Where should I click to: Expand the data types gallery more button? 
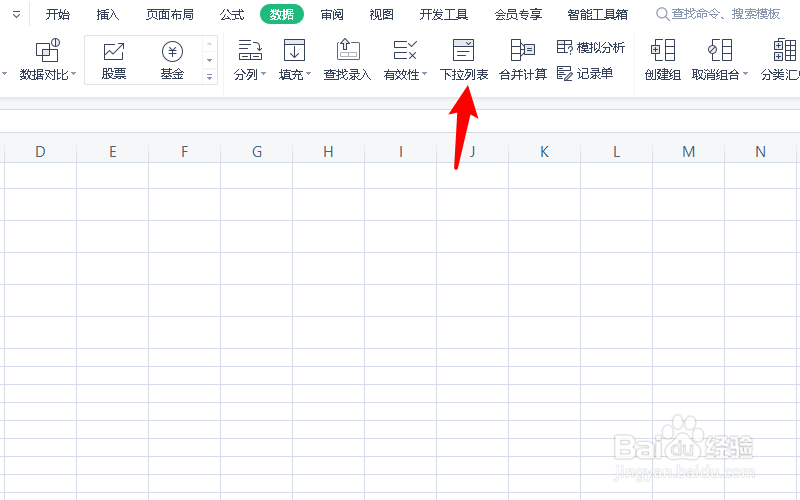[x=209, y=78]
